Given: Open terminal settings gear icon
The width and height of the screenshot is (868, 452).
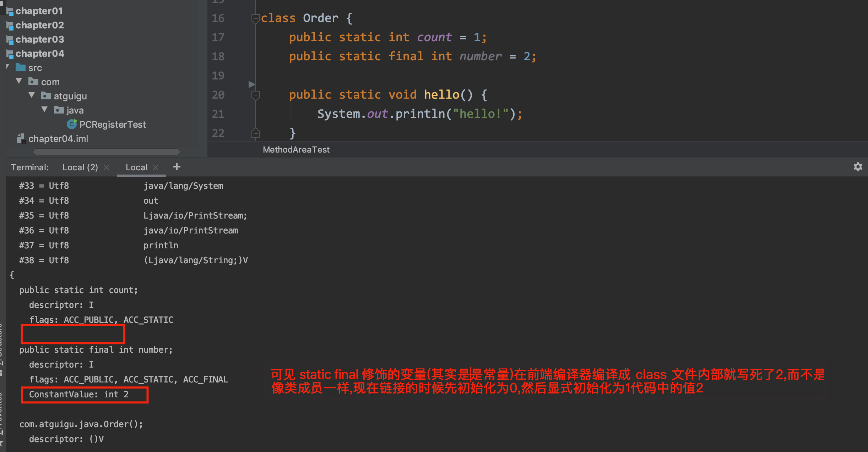Looking at the screenshot, I should pyautogui.click(x=858, y=167).
